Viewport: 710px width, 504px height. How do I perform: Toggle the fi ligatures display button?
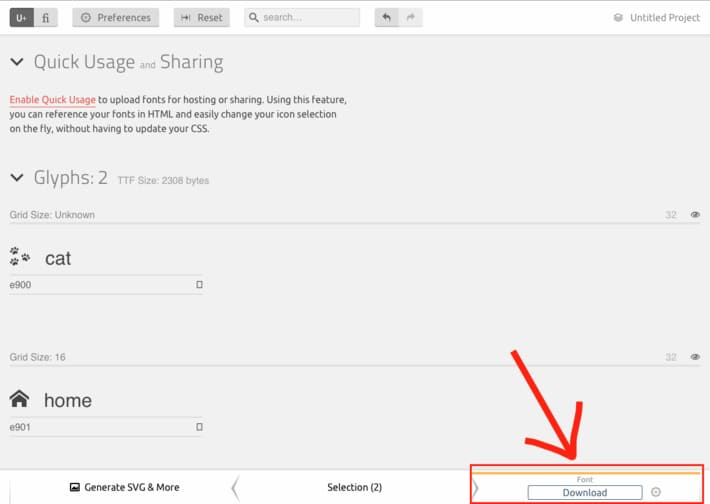(47, 17)
